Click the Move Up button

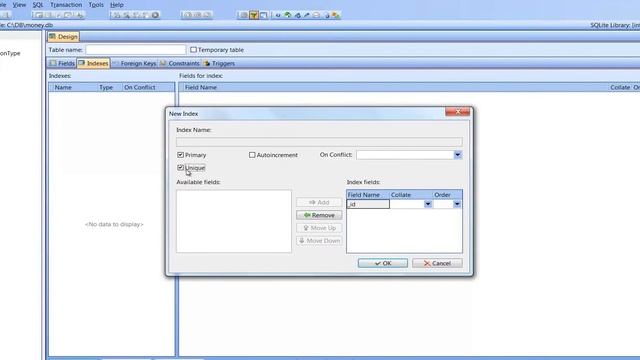click(x=319, y=228)
